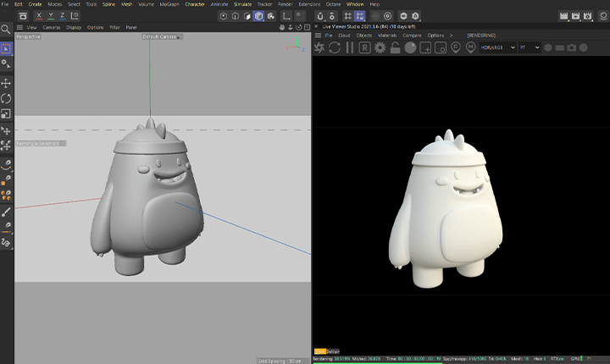
Task: Open the PT kernel dropdown
Action: [530, 47]
